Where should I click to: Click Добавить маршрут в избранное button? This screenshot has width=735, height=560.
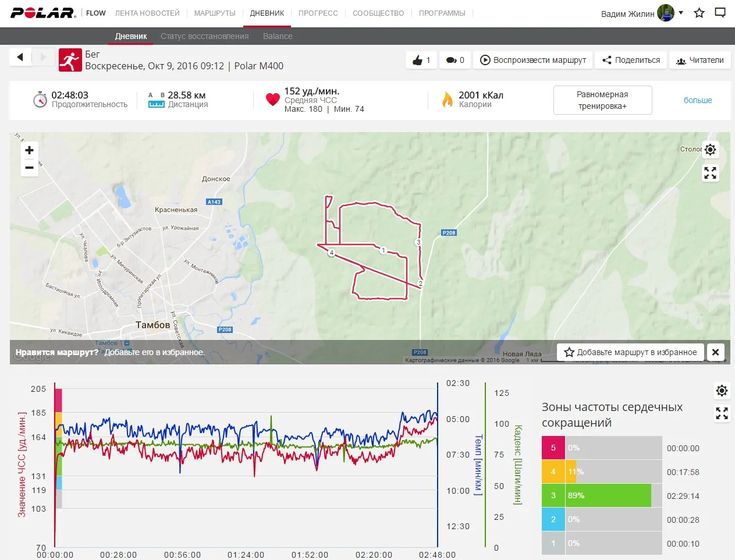click(x=630, y=352)
